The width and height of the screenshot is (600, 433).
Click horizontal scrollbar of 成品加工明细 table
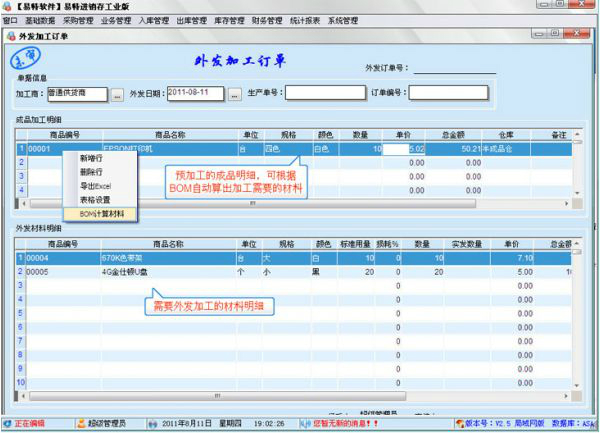(x=253, y=203)
